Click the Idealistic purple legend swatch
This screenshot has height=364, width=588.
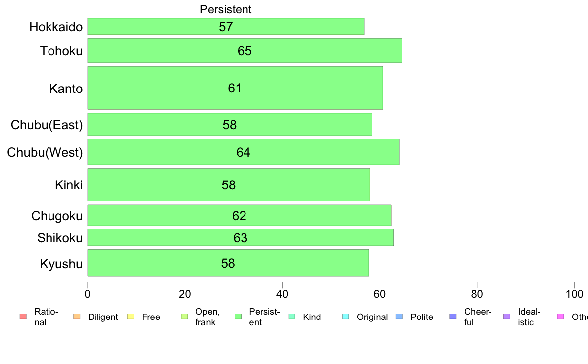click(x=507, y=317)
